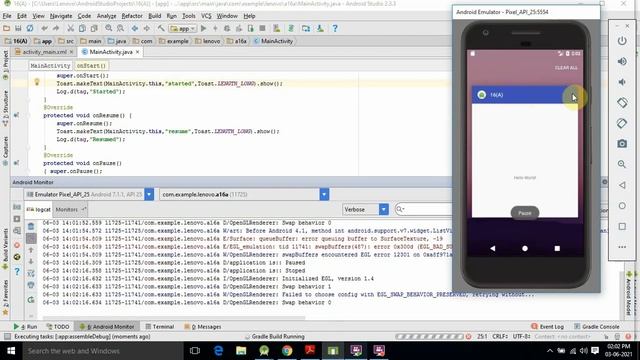
Task: Clear logcat with the trash icon
Action: (x=31, y=226)
